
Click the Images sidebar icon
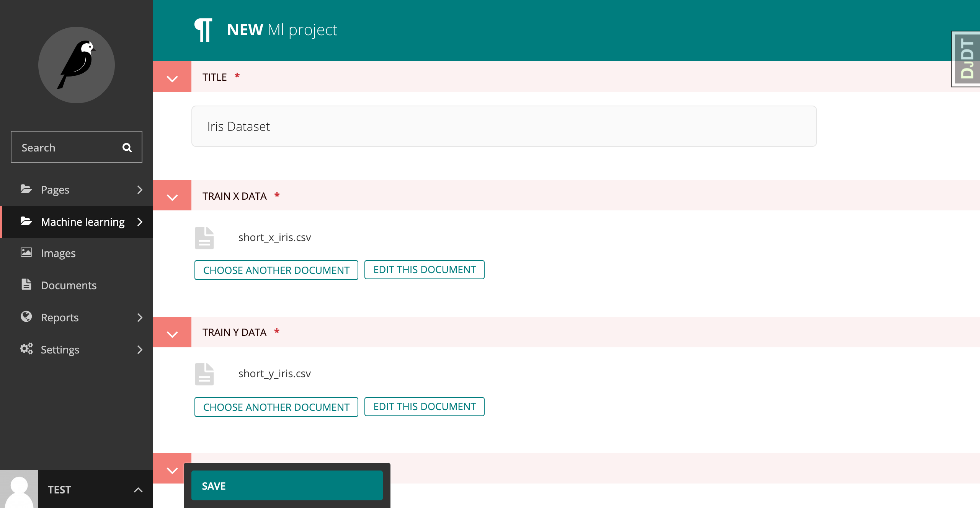(26, 252)
